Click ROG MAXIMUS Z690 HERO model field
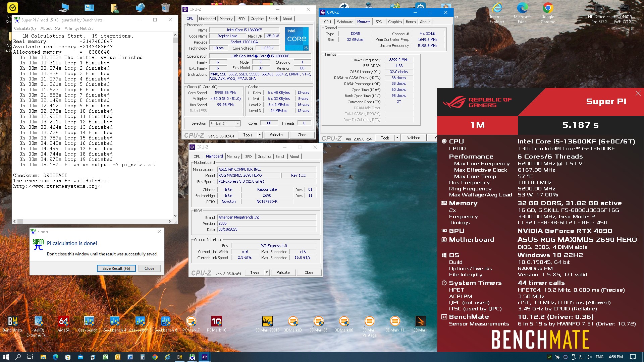Viewport: 644px width, 362px height. click(249, 175)
